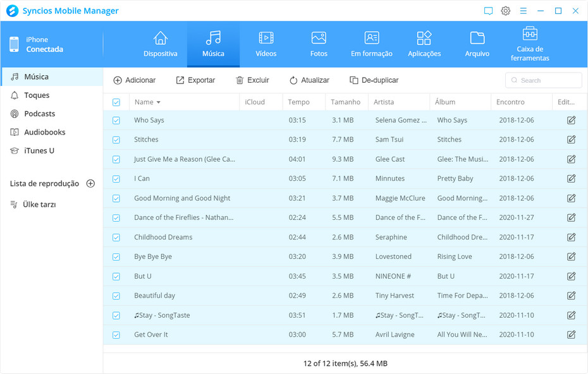
Task: Open the Aplicações tab
Action: 424,44
